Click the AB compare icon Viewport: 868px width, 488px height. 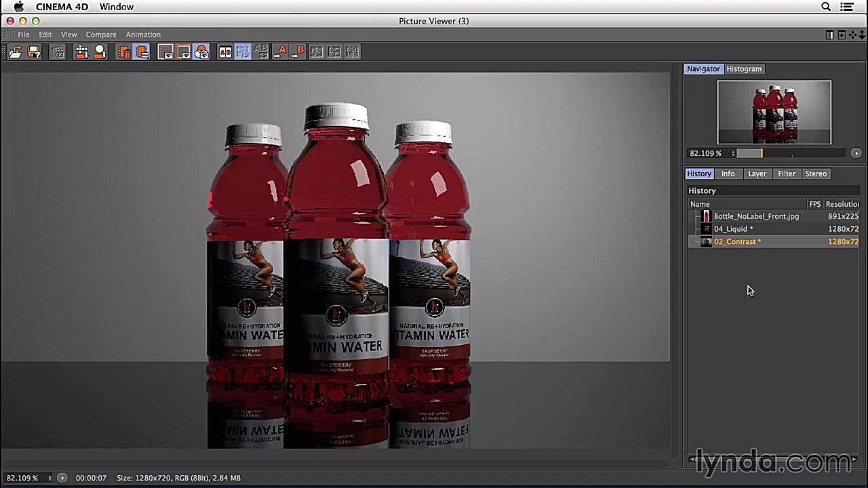tap(225, 52)
